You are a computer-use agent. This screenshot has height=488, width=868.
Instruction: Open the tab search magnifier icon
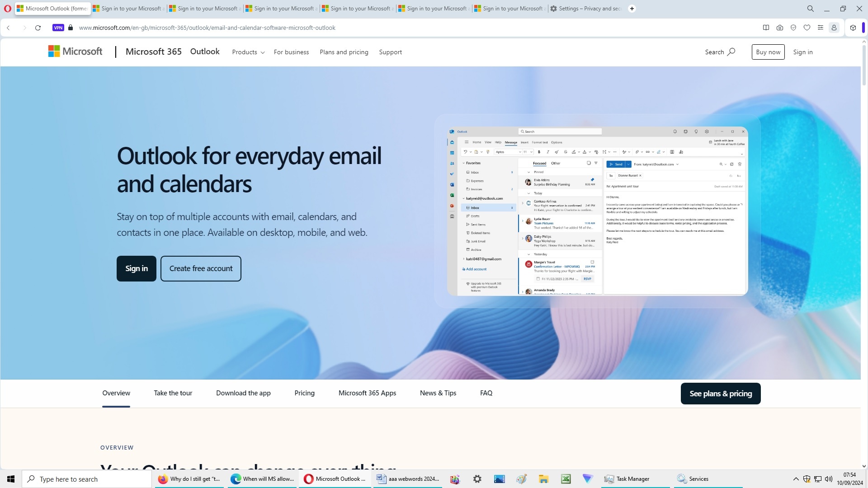point(811,9)
